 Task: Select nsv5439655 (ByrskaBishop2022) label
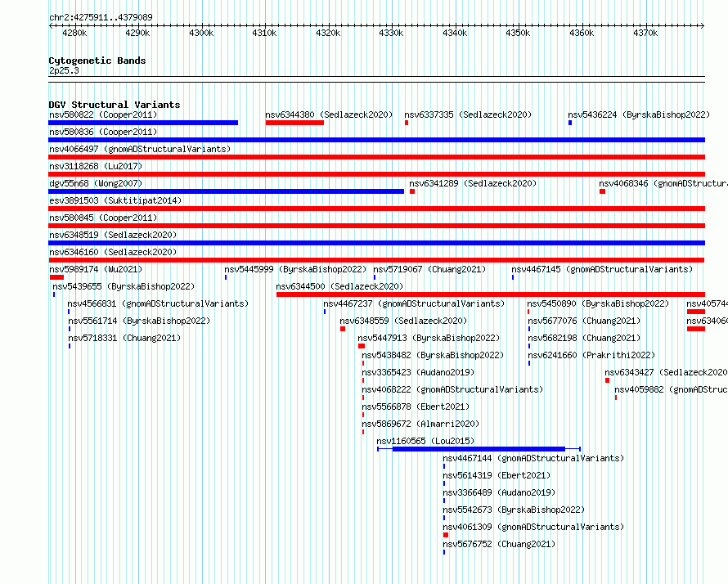tap(124, 286)
